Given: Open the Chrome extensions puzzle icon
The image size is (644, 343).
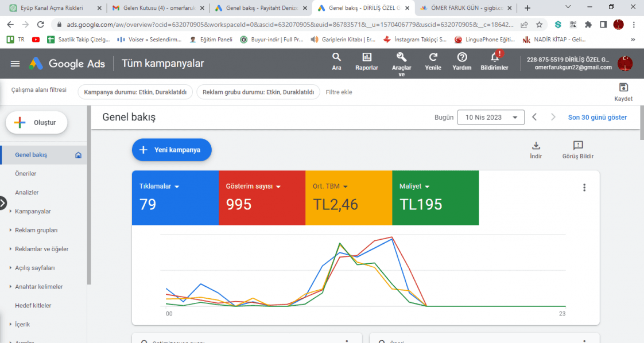Looking at the screenshot, I should [x=588, y=25].
